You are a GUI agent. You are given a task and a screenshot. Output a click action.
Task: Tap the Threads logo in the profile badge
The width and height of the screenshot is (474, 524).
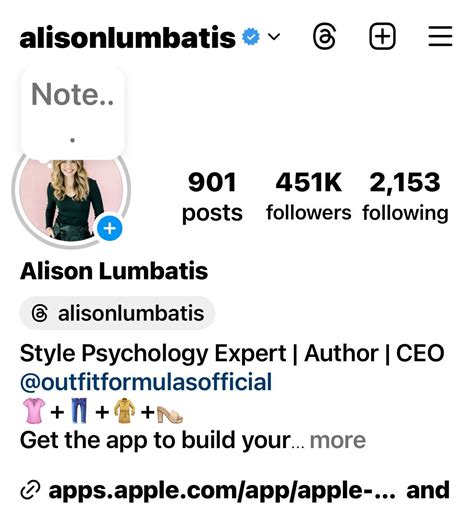[x=40, y=313]
